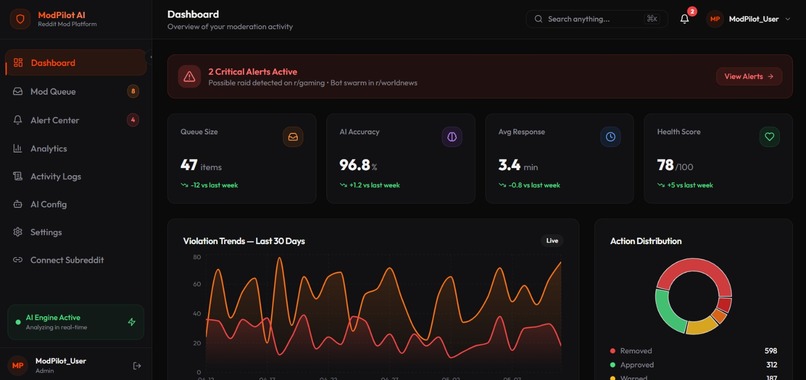Click the "312" Approved count
Screen dimensions: 806x380
[x=771, y=365]
